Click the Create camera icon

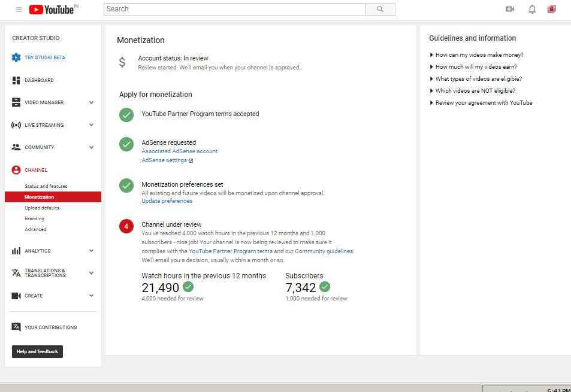[16, 296]
